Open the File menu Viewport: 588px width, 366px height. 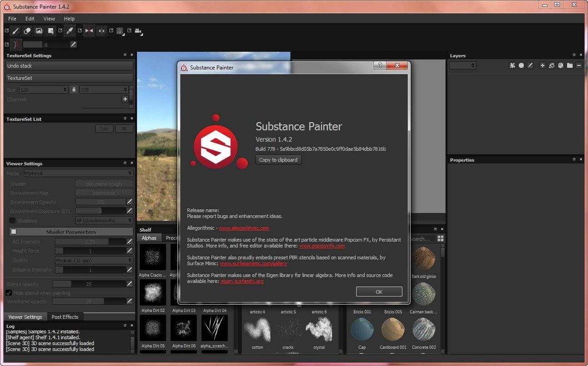pyautogui.click(x=12, y=19)
